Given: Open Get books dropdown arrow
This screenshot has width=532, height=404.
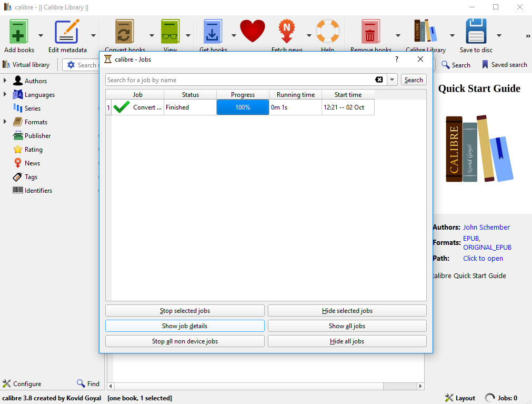Looking at the screenshot, I should click(234, 35).
